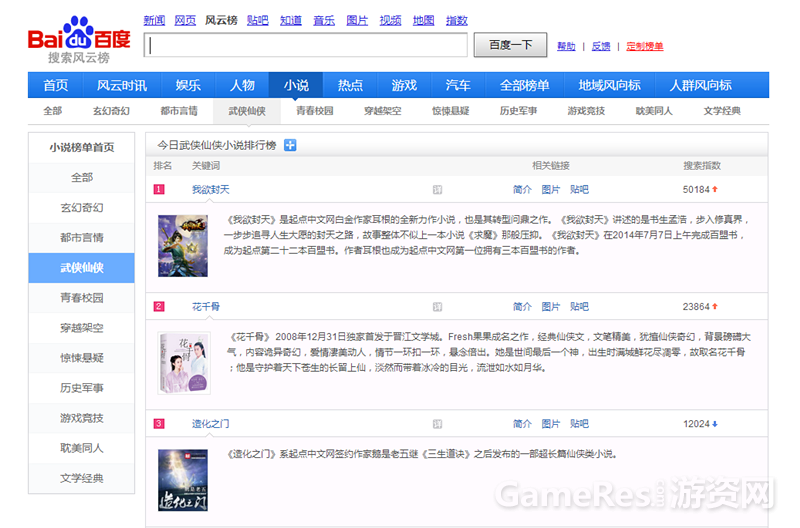Choose 武侠仙侠 in left sidebar
Screen dimensions: 800x528
coord(82,268)
